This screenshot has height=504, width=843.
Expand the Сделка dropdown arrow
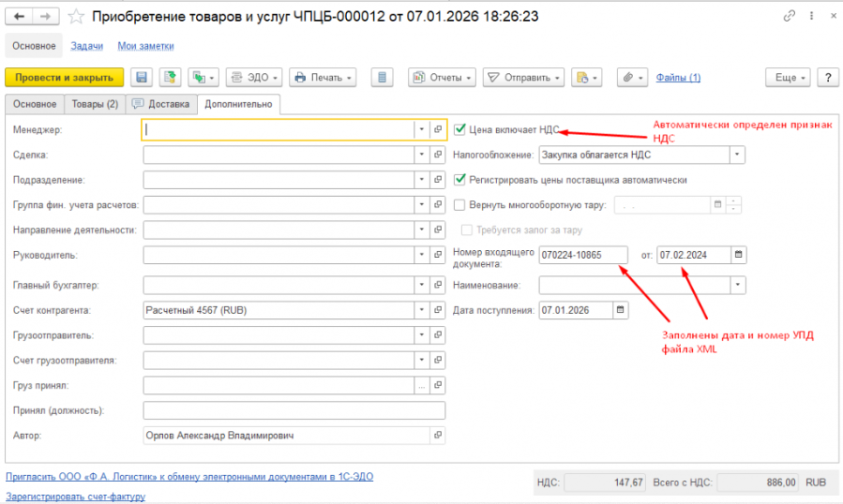422,155
